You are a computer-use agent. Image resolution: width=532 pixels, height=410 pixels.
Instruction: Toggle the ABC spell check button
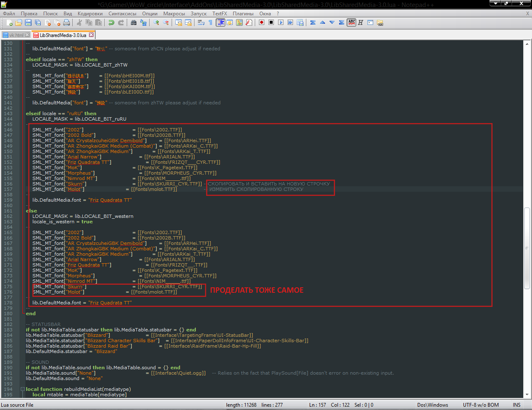click(x=351, y=22)
